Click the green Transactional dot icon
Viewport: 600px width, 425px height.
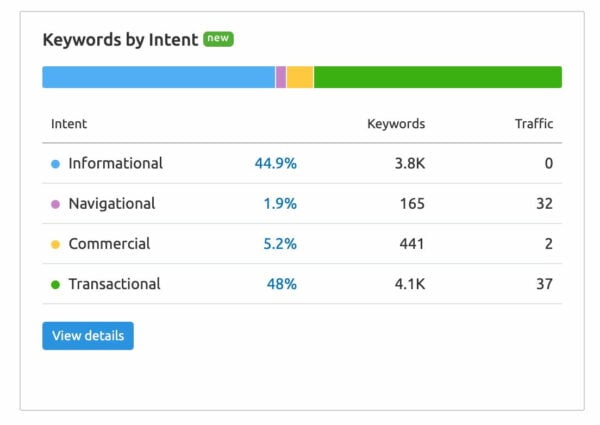55,284
